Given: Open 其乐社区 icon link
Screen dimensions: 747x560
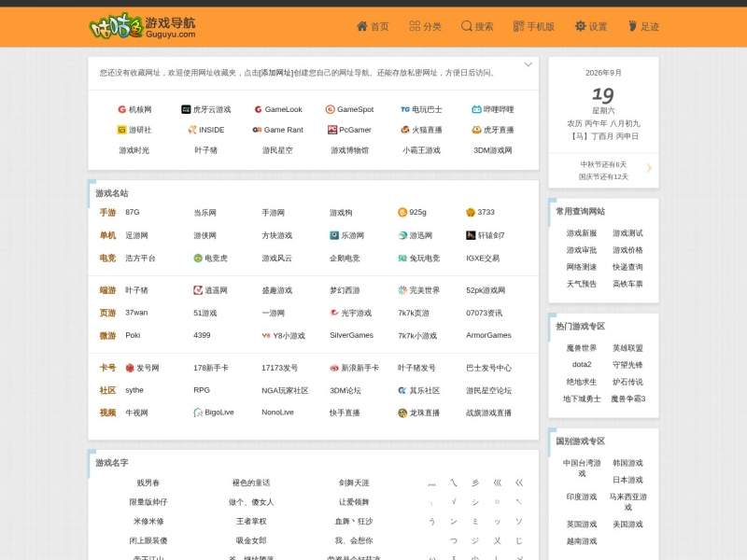Looking at the screenshot, I should [418, 390].
